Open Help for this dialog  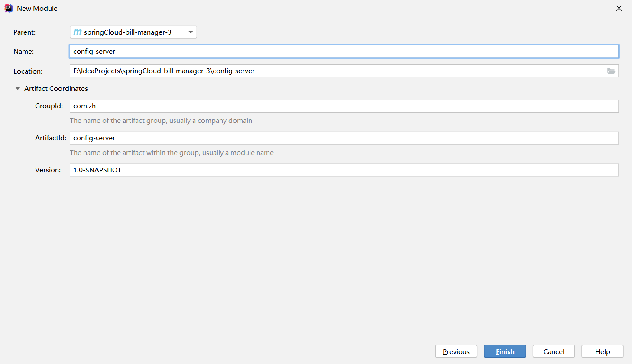[602, 351]
